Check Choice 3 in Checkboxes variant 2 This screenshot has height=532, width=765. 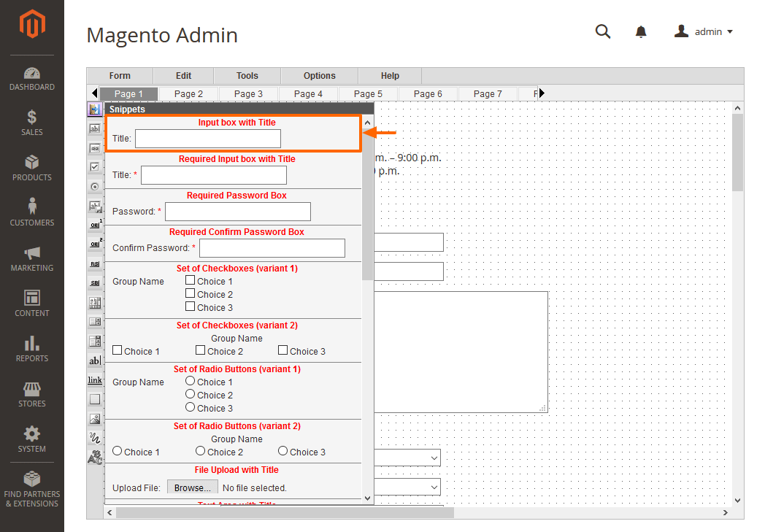click(x=282, y=350)
